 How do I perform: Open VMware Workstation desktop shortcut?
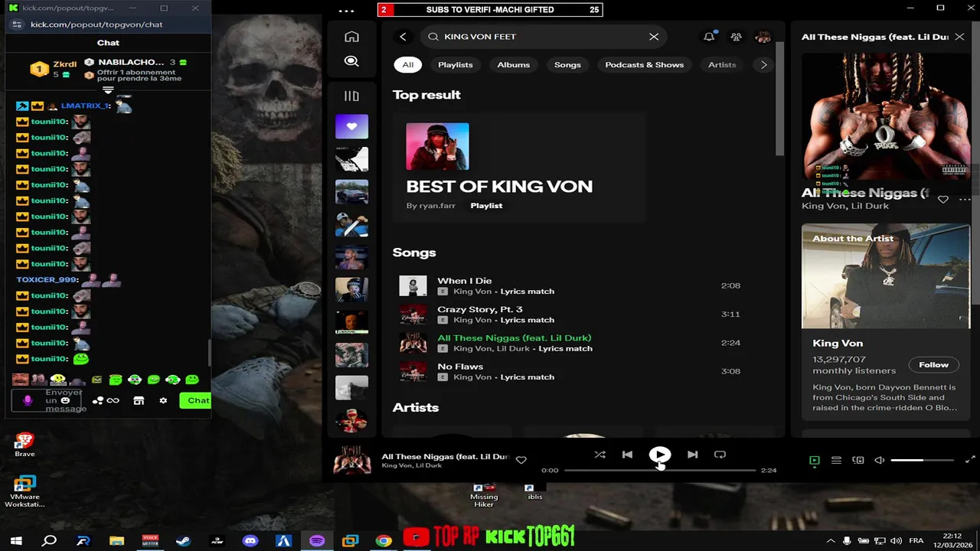[x=24, y=491]
